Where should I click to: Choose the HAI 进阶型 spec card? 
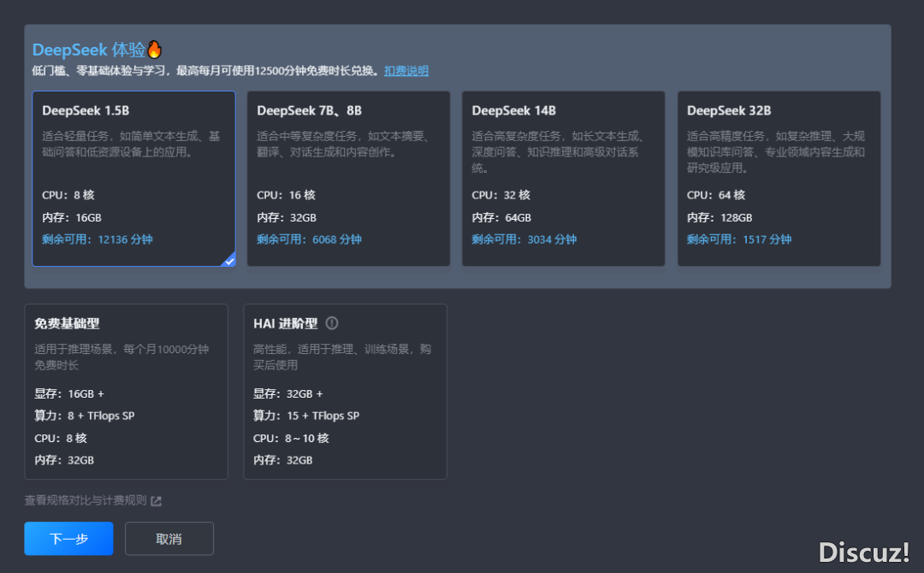coord(346,392)
